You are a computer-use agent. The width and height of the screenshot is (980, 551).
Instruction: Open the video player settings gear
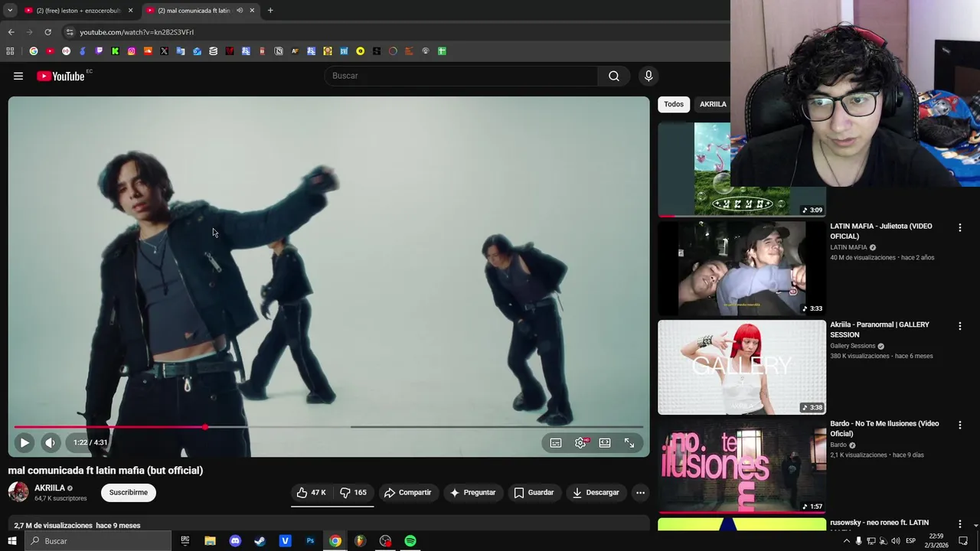(x=580, y=442)
